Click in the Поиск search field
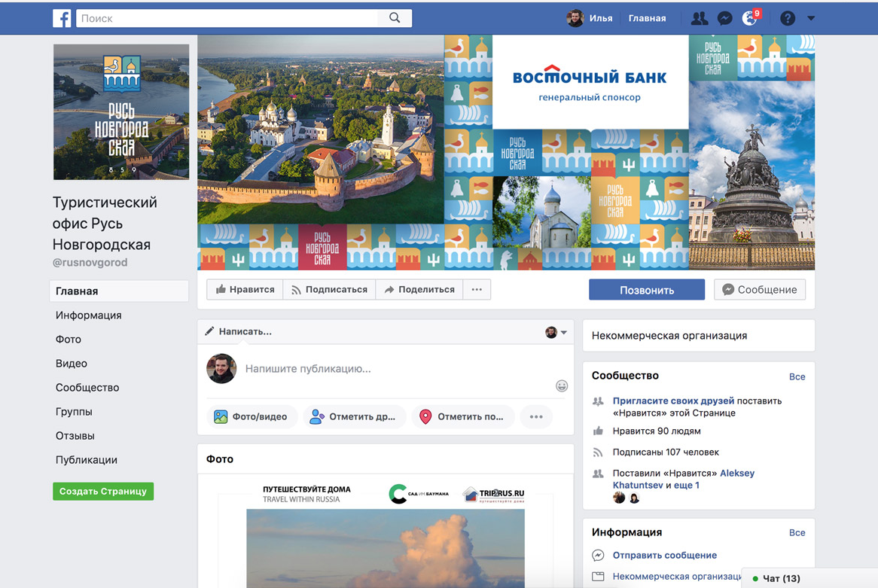The height and width of the screenshot is (588, 878). coord(227,18)
